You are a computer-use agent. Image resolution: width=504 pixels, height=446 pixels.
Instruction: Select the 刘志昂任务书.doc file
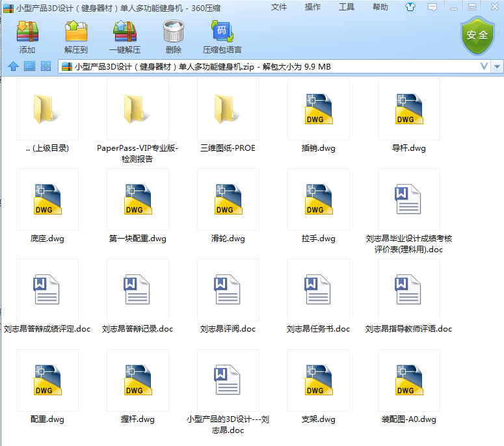click(x=319, y=290)
